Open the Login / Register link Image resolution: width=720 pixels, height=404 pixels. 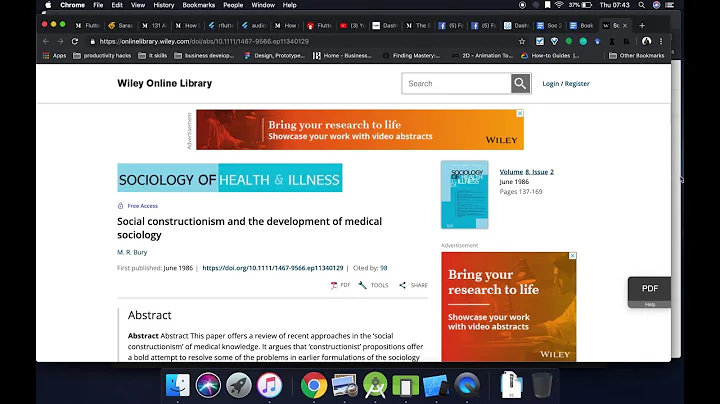pos(566,84)
